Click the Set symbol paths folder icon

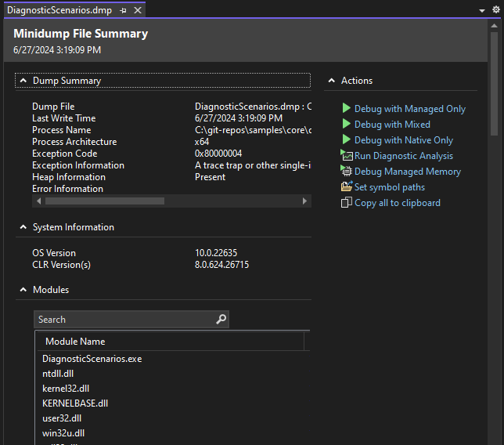[x=347, y=187]
